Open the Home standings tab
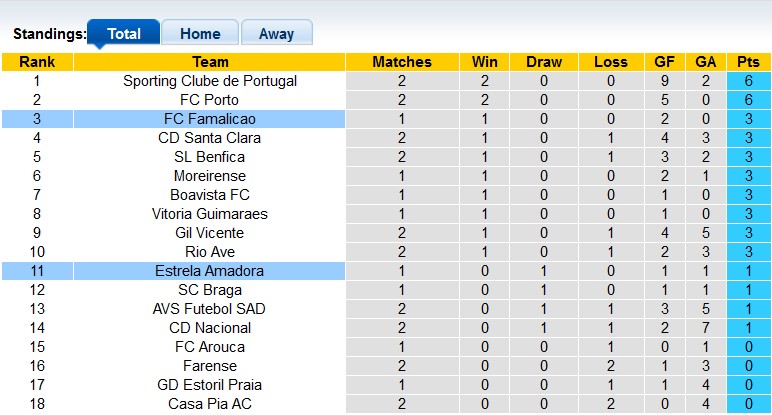Screen dimensions: 772x416 point(200,33)
